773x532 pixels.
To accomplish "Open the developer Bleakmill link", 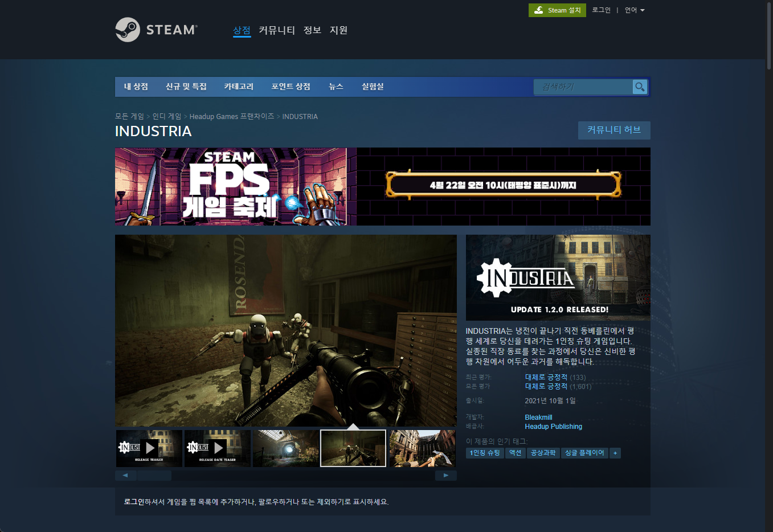I will (538, 418).
